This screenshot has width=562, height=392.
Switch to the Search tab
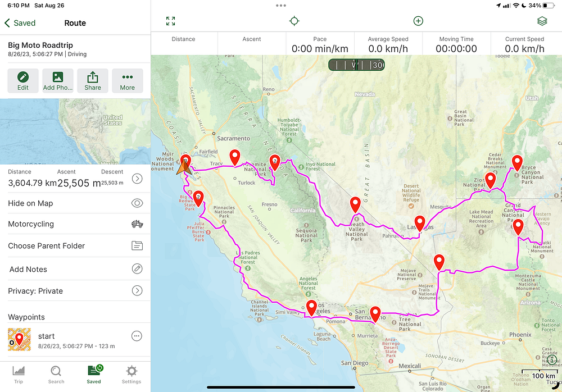[x=56, y=375]
